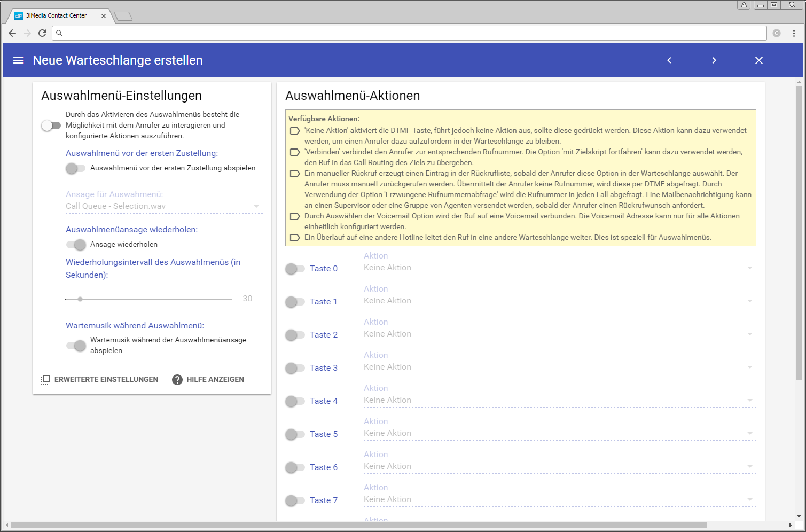
Task: Expand the Aktion dropdown for Taste 5
Action: 559,434
